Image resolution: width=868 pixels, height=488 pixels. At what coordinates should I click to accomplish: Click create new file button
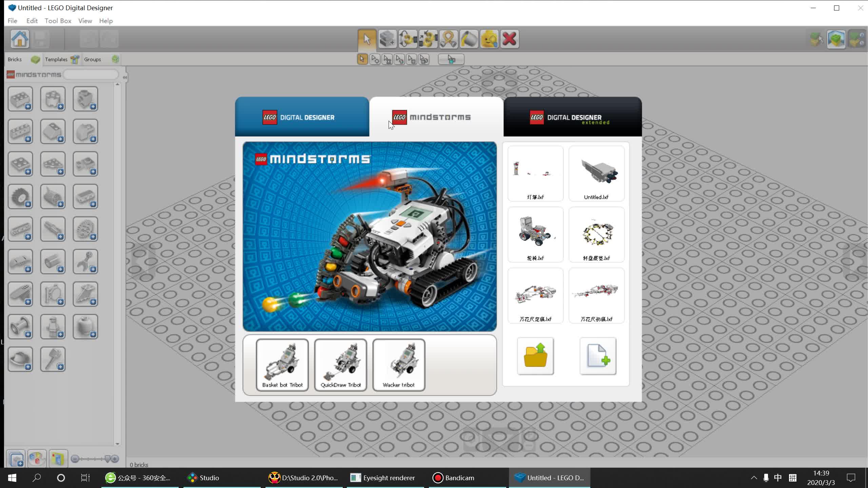click(598, 356)
